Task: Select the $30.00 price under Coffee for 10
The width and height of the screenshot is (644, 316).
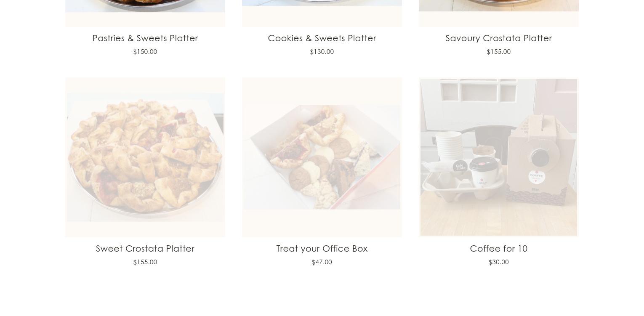Action: point(499,262)
